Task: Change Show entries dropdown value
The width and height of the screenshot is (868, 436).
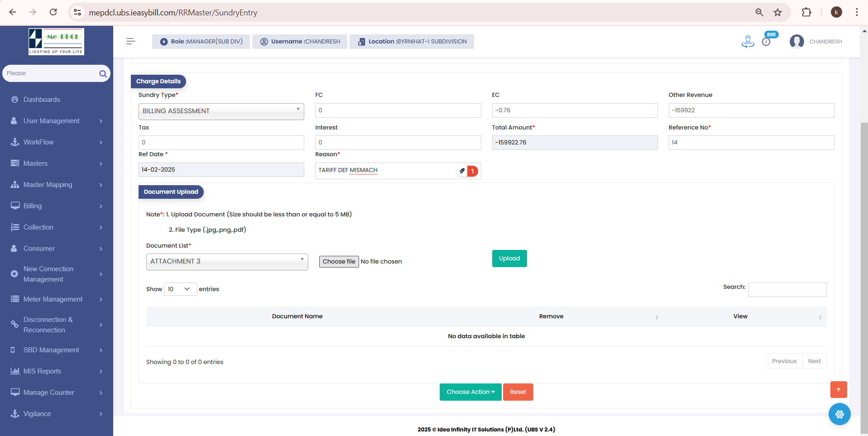Action: pyautogui.click(x=180, y=289)
